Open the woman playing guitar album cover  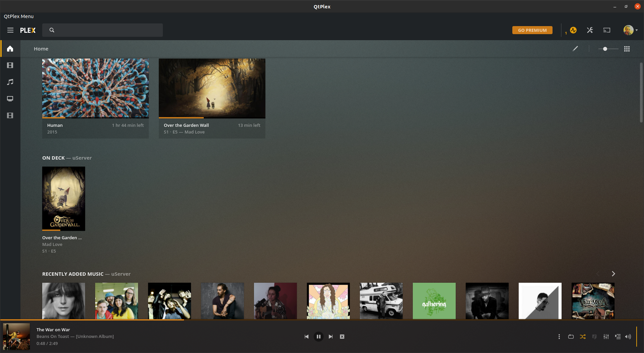click(275, 301)
